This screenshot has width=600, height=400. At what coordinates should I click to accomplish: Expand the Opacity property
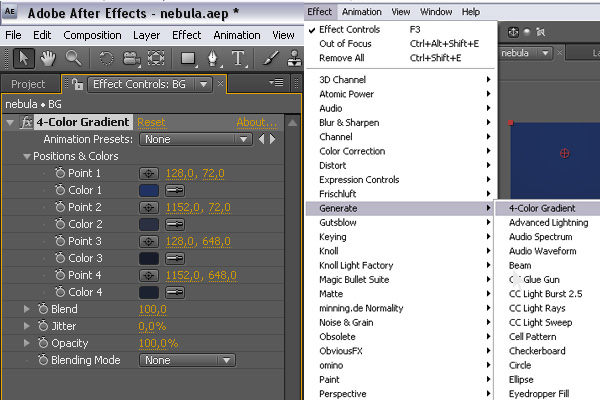(26, 343)
